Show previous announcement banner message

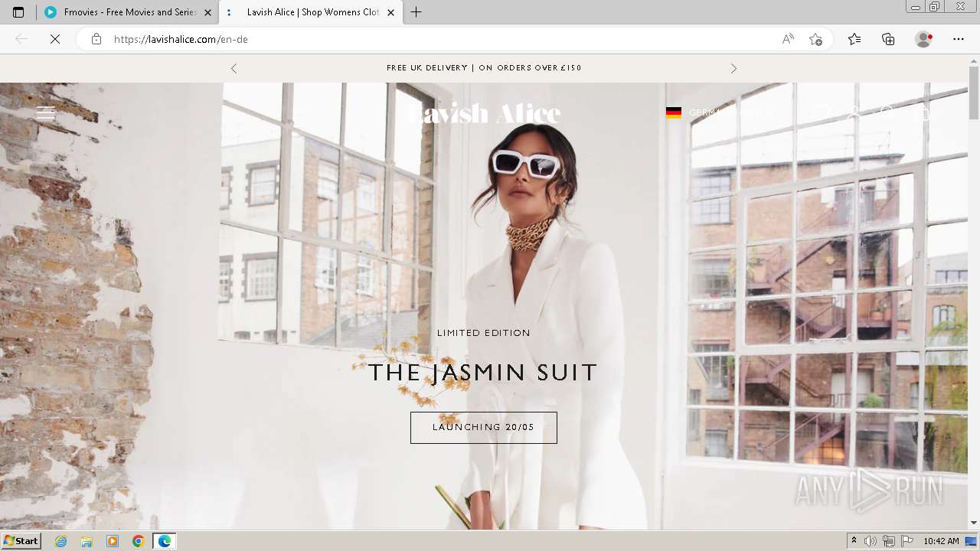[x=234, y=68]
